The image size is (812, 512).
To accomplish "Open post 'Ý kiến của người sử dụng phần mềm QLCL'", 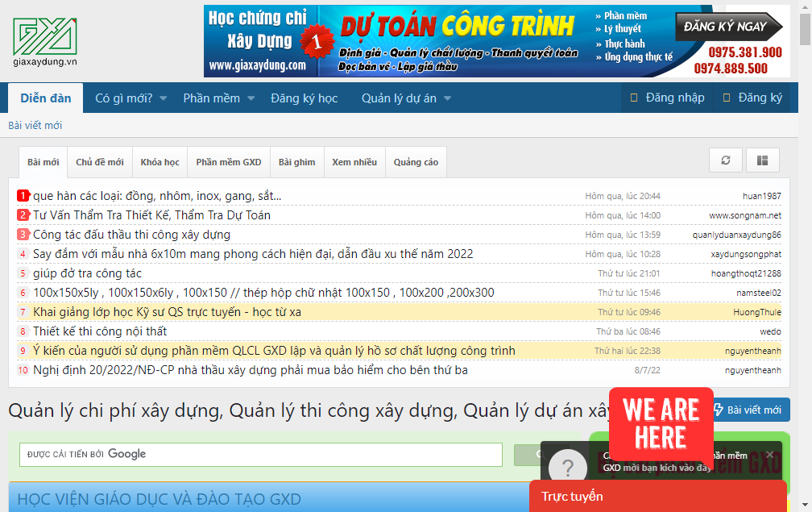I will (274, 351).
